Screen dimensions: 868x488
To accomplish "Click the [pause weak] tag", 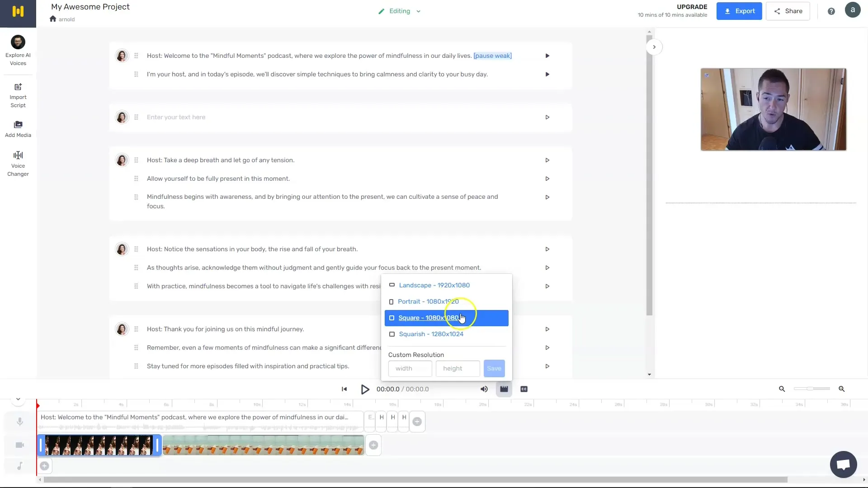I will (492, 56).
